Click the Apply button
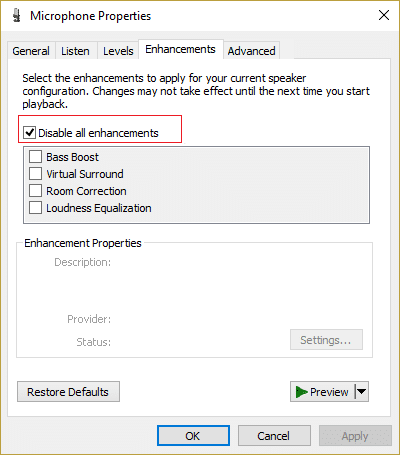400x455 pixels. coord(355,436)
